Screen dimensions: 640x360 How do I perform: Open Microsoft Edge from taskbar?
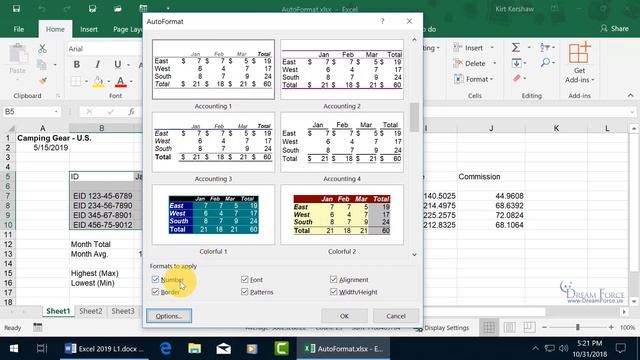tap(165, 349)
